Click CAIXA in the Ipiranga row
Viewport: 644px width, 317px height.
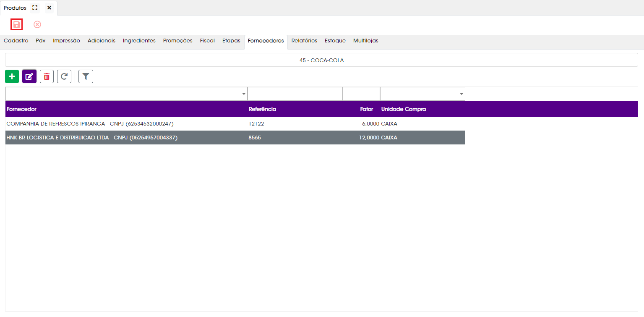[x=389, y=124]
